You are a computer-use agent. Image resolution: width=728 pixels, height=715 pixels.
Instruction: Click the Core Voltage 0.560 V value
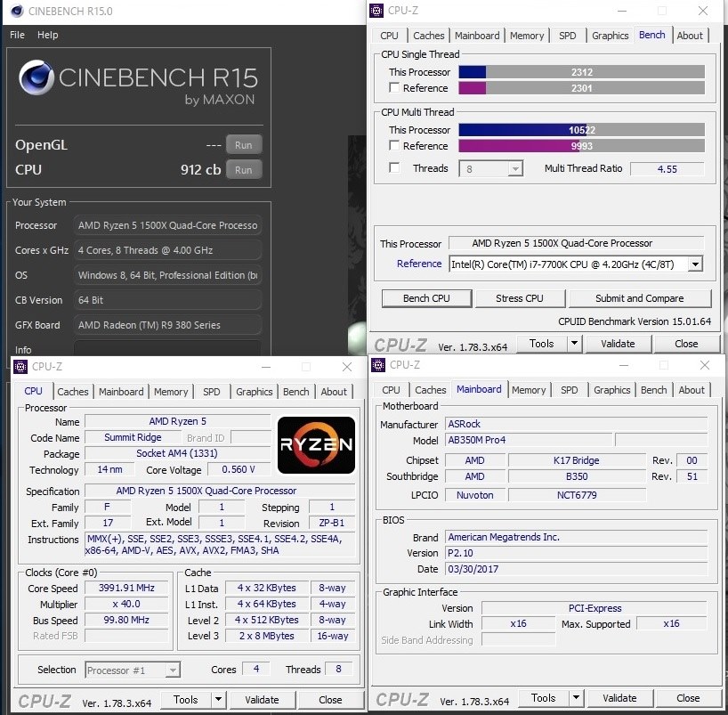(x=239, y=469)
